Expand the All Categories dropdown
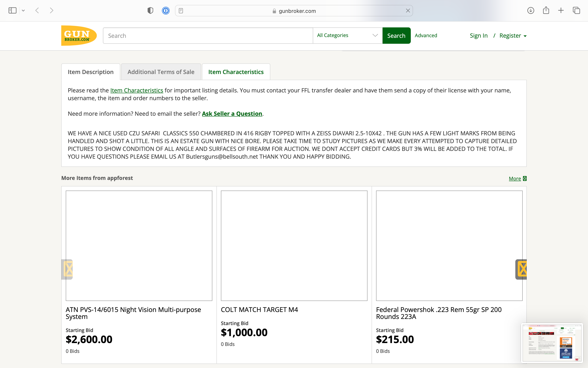588x368 pixels. coord(347,36)
